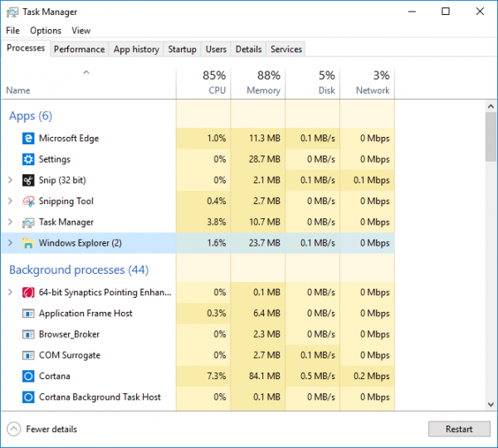This screenshot has height=448, width=498.
Task: Switch to the Details tab
Action: point(248,49)
